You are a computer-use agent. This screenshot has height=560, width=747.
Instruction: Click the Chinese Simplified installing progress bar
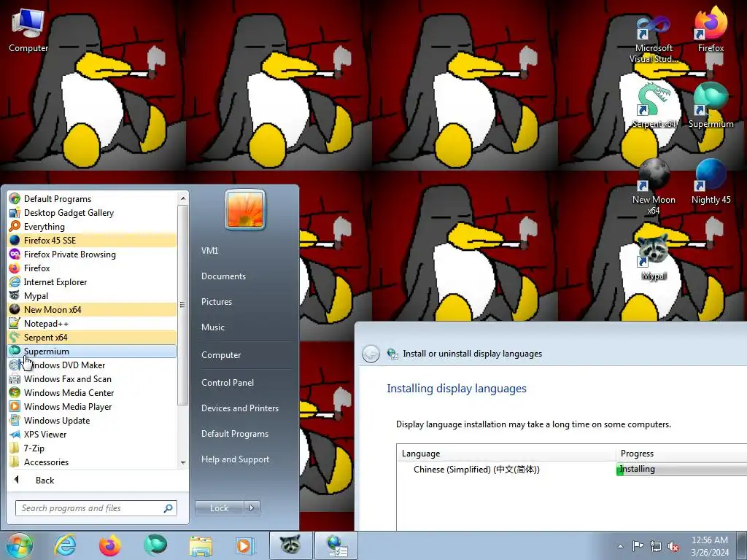(681, 470)
